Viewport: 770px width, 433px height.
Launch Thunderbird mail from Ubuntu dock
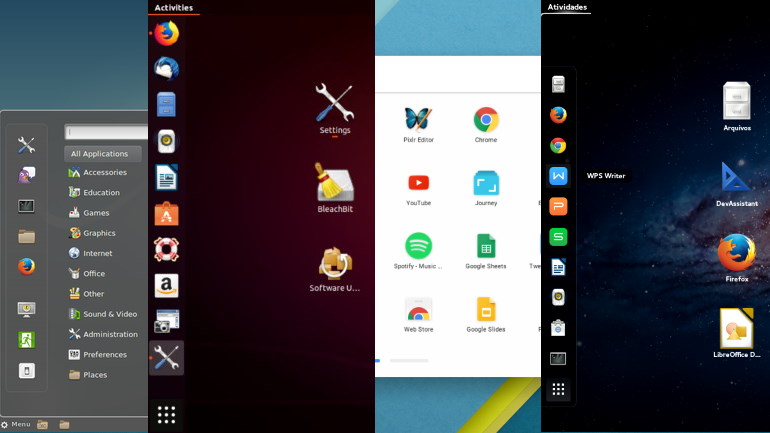tap(166, 68)
